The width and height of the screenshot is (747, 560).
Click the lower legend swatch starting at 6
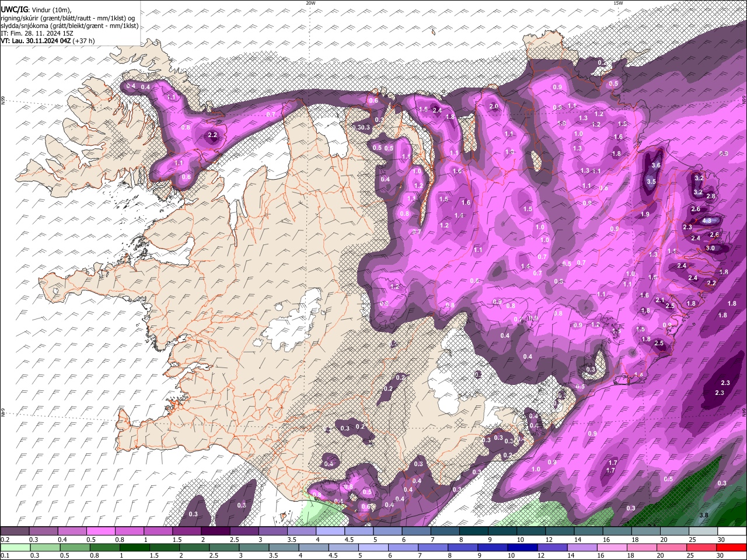tap(403, 548)
